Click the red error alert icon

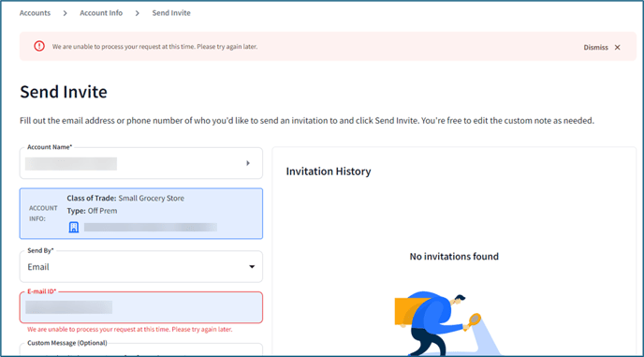point(39,46)
